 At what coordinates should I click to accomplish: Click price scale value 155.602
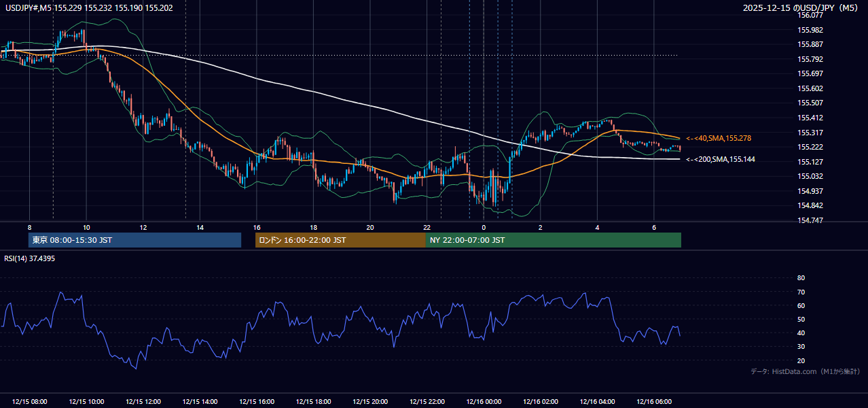pos(810,88)
